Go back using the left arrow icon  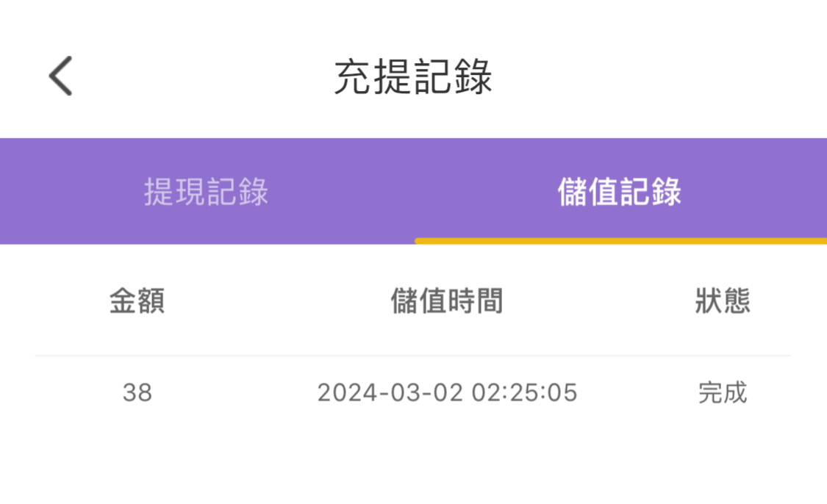tap(61, 76)
